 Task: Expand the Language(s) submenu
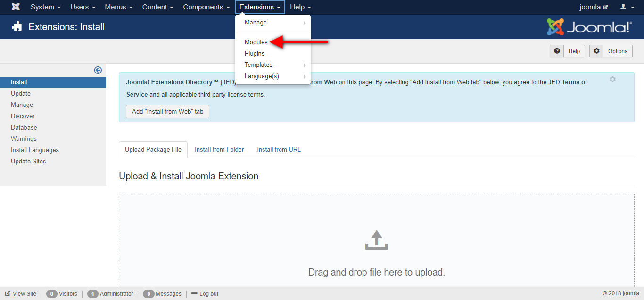tap(273, 76)
